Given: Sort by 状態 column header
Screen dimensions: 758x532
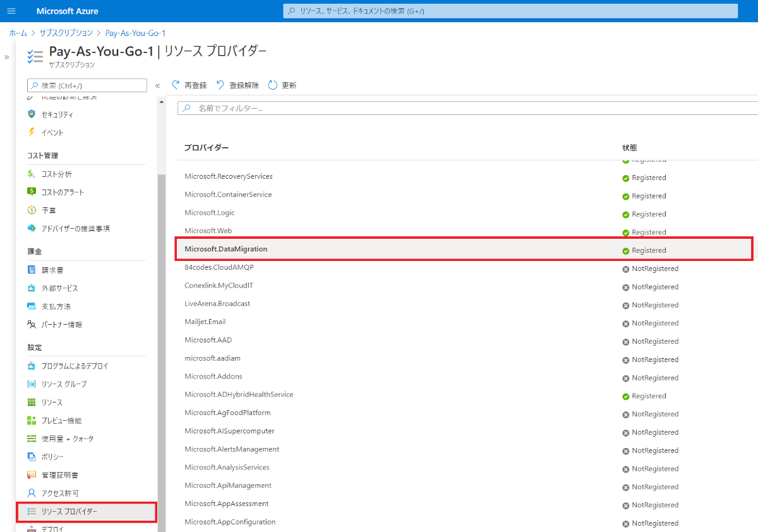Looking at the screenshot, I should pos(630,147).
